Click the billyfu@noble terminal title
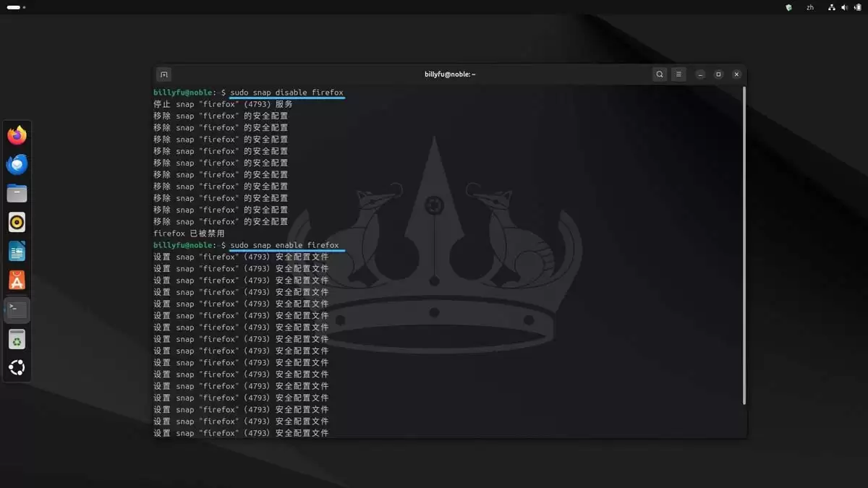 pos(449,74)
